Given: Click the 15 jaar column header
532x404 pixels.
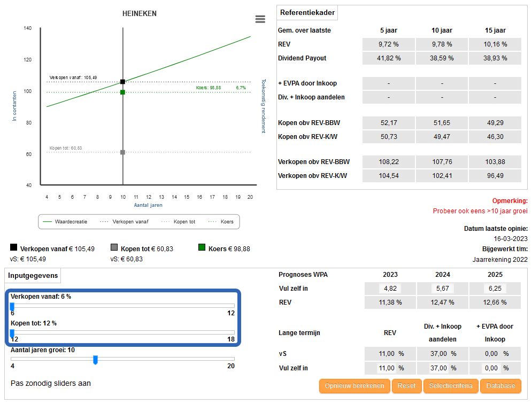Looking at the screenshot, I should (x=495, y=30).
